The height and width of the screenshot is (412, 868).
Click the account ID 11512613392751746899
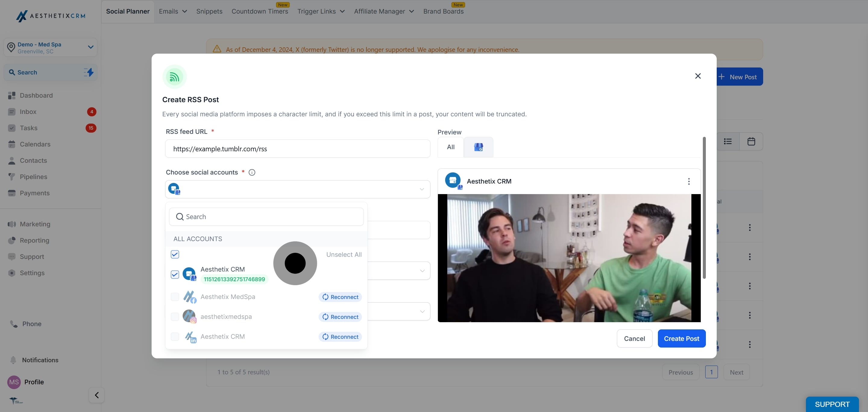click(234, 279)
